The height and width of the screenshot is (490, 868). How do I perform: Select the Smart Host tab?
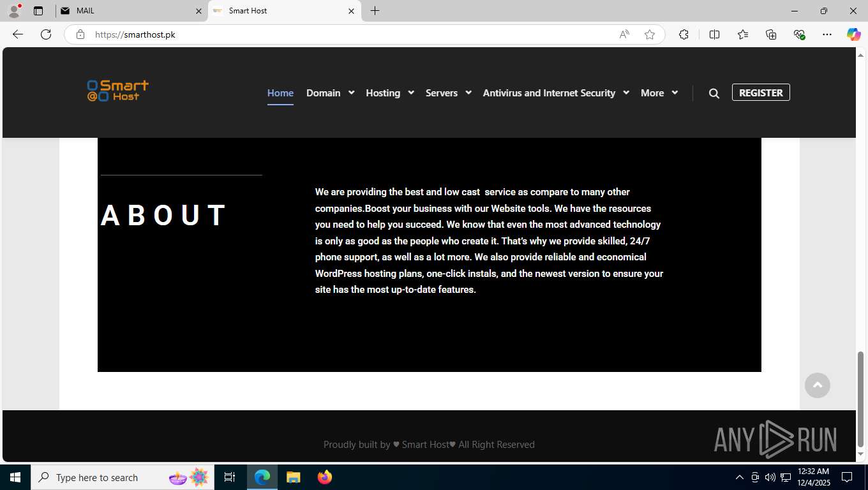(284, 11)
